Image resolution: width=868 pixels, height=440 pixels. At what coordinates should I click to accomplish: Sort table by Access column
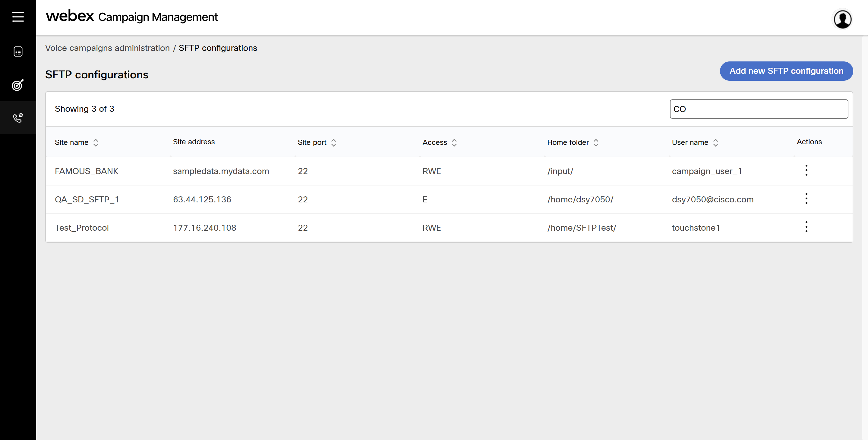point(454,142)
